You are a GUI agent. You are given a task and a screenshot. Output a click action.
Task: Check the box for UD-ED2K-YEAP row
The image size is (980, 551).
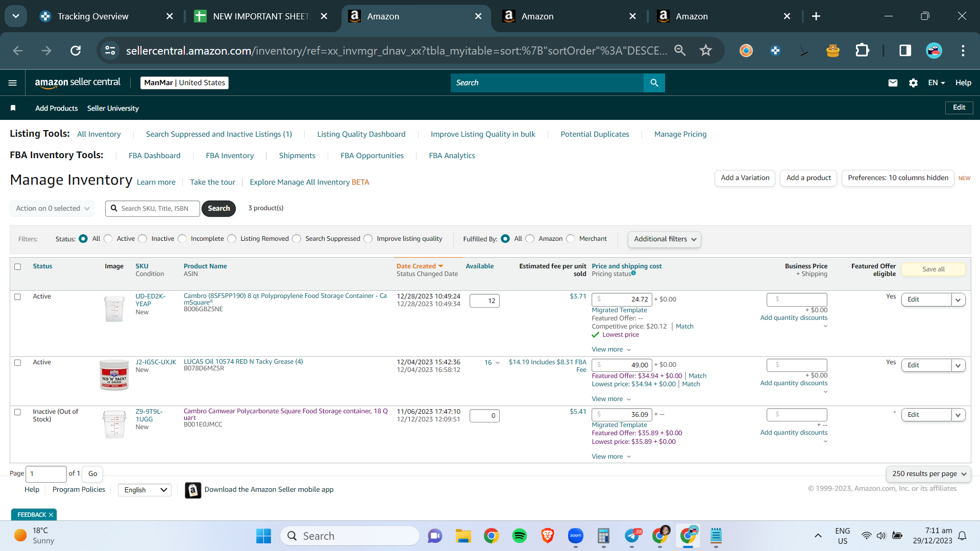[x=18, y=296]
